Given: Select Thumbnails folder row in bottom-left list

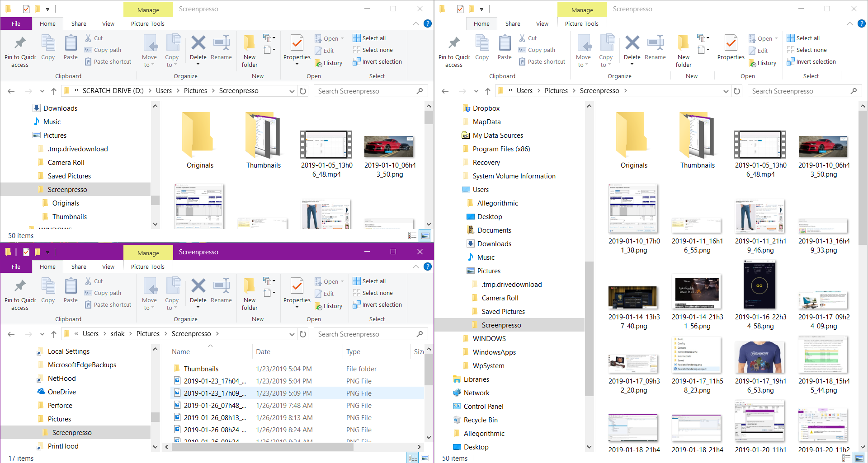Looking at the screenshot, I should (x=297, y=369).
